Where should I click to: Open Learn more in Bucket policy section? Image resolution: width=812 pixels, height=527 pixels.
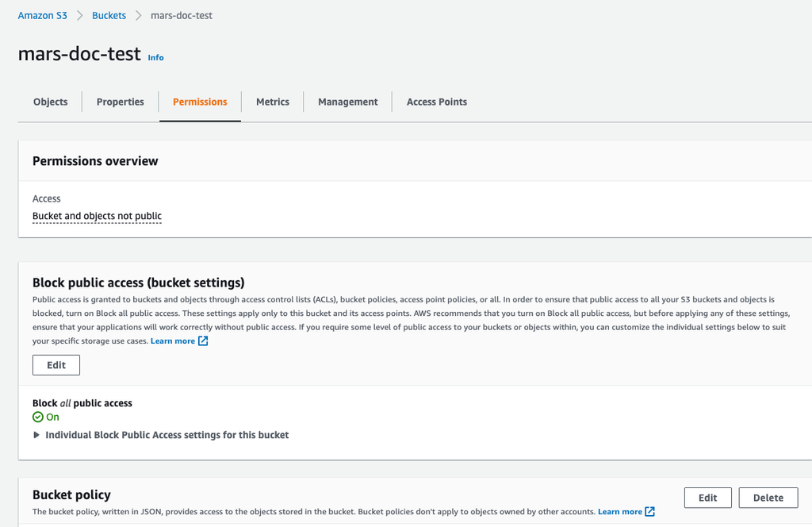[621, 511]
